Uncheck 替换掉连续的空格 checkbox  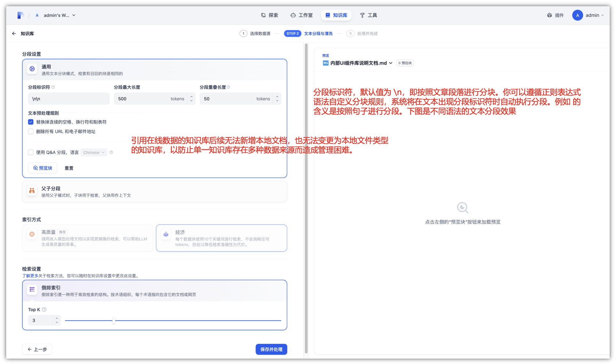(31, 122)
